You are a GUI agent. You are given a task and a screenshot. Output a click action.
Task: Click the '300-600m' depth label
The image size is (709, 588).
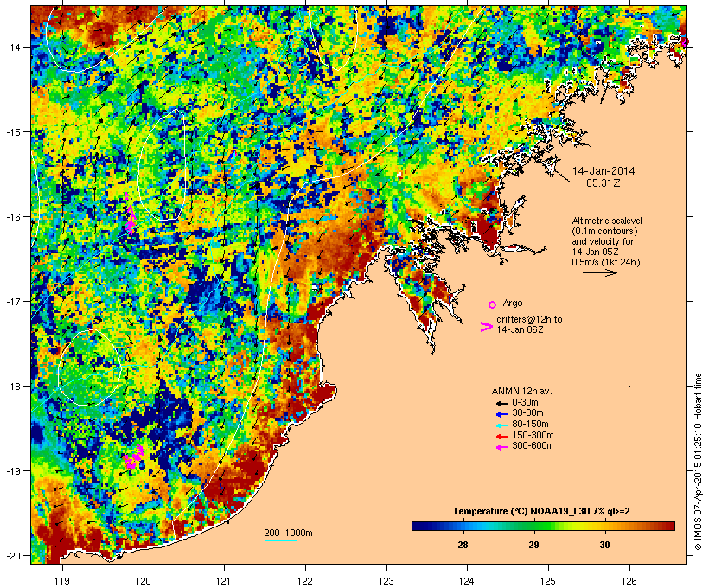coord(533,446)
